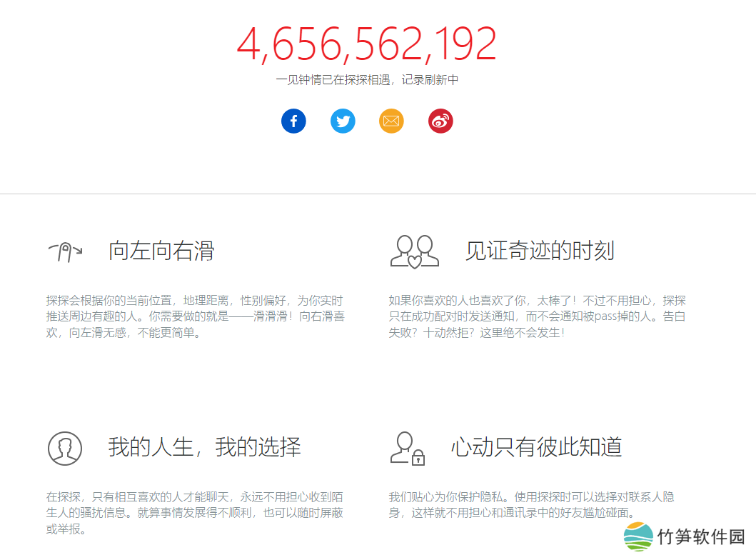The height and width of the screenshot is (555, 756).
Task: Click the user with padlock icon
Action: [x=408, y=448]
